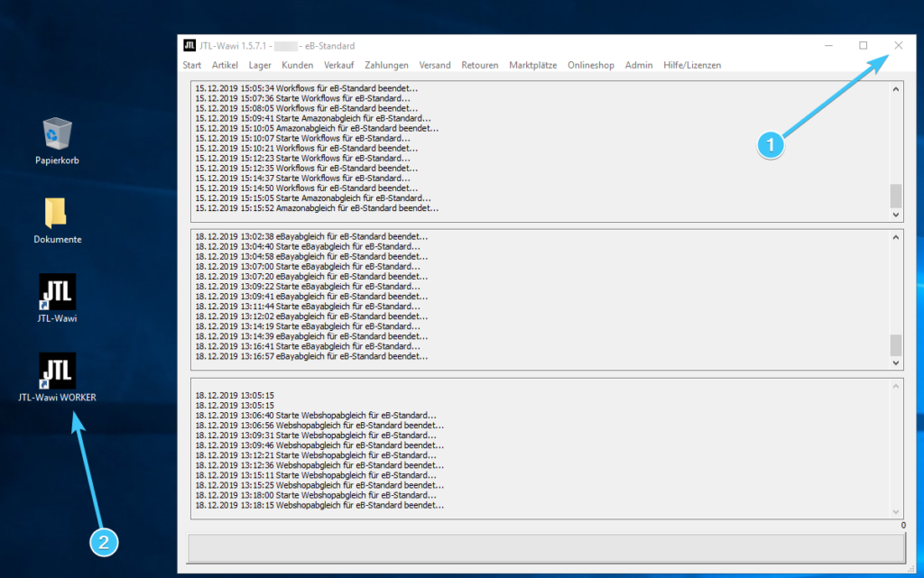Click the counter value 0 below the logs
Viewport: 924px width, 578px height.
(x=902, y=525)
